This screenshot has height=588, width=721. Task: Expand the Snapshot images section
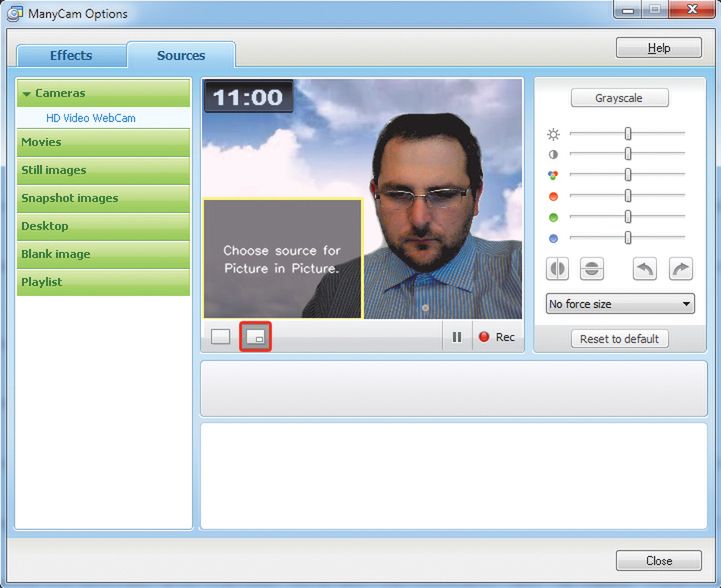click(103, 198)
